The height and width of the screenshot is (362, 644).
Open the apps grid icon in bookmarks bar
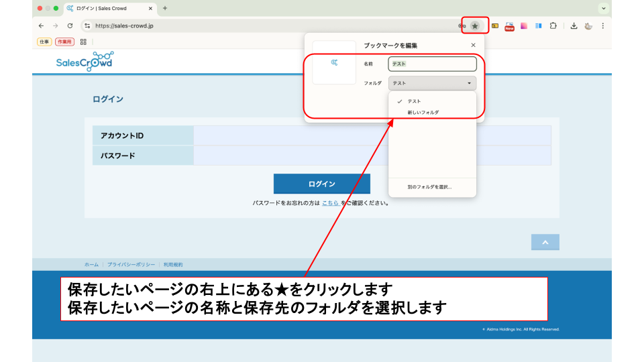83,42
